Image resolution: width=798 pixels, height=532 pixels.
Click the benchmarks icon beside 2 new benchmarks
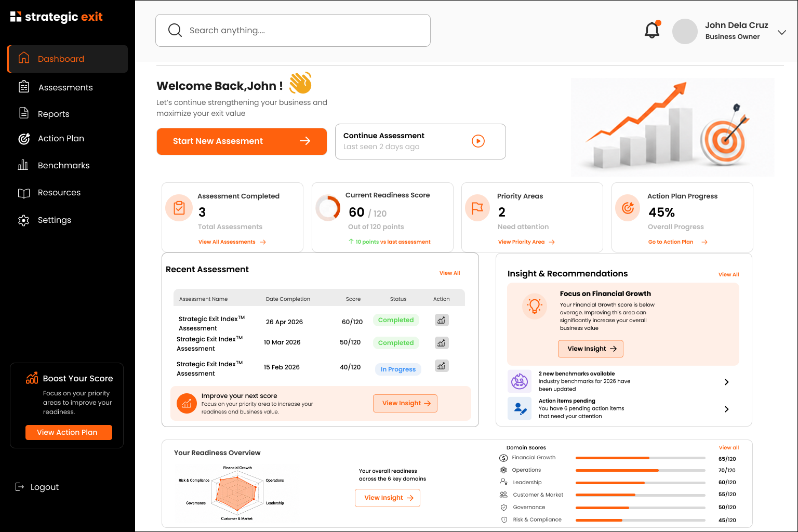pos(520,381)
